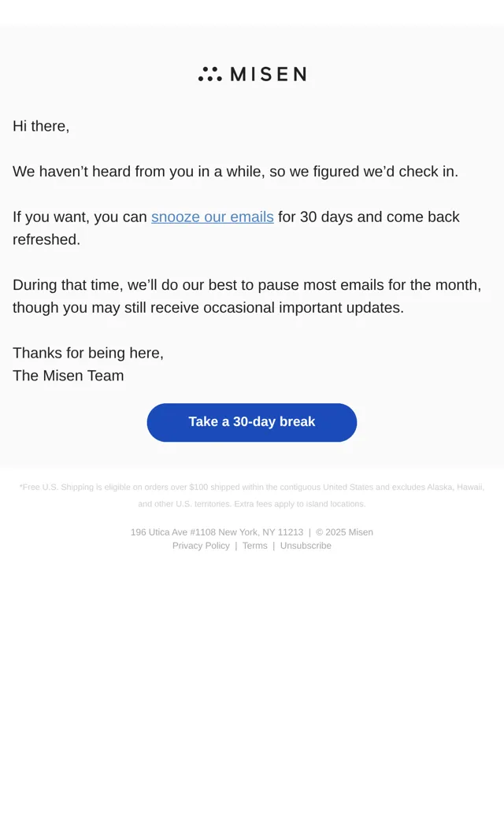
Task: Click the Unsubscribe link in the footer
Action: [x=306, y=545]
